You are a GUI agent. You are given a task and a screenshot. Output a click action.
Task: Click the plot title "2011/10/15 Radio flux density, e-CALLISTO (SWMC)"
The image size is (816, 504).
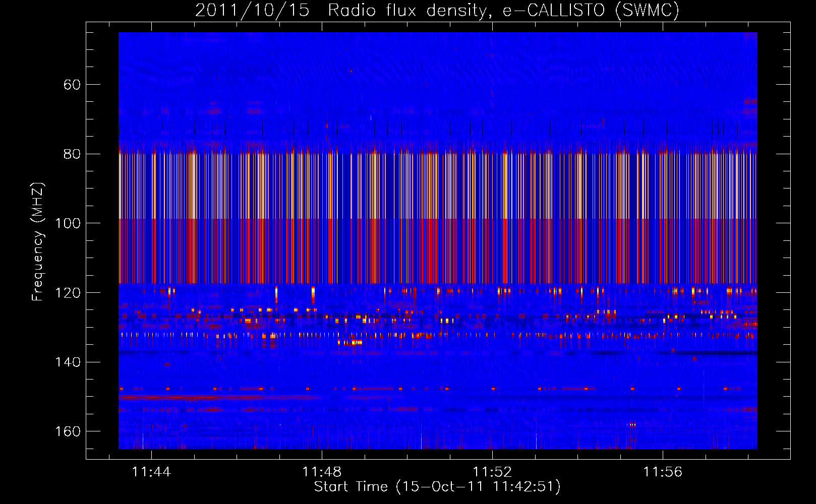pos(437,11)
